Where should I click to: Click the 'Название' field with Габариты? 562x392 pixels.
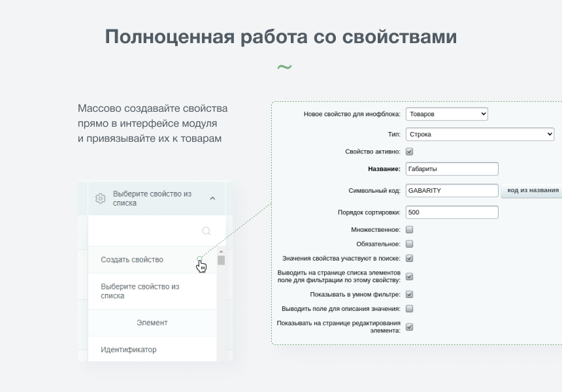[x=452, y=169]
